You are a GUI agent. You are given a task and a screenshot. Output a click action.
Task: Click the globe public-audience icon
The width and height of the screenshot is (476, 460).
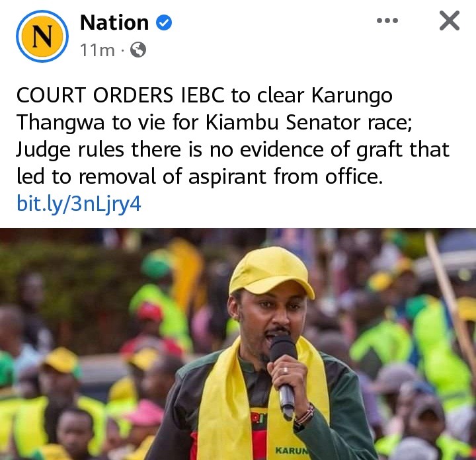[x=138, y=50]
